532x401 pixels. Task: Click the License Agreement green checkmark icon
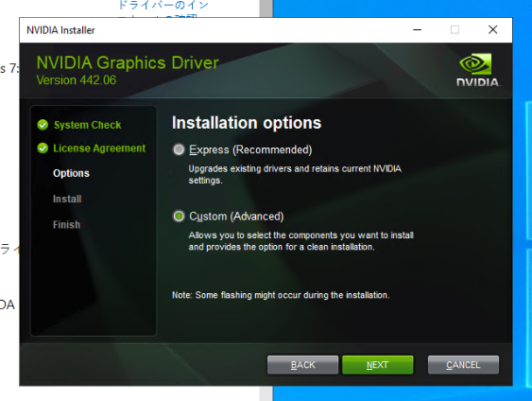coord(43,148)
